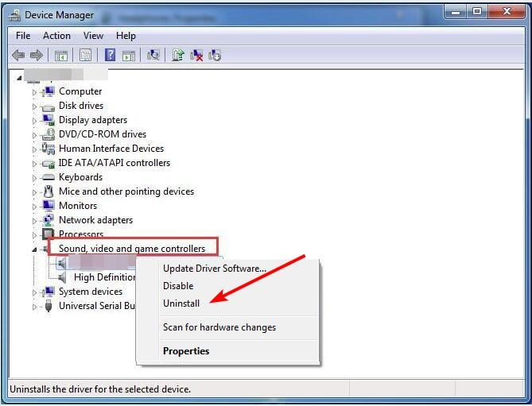This screenshot has width=532, height=406.
Task: Expand the Disk drives node arrow
Action: (34, 106)
